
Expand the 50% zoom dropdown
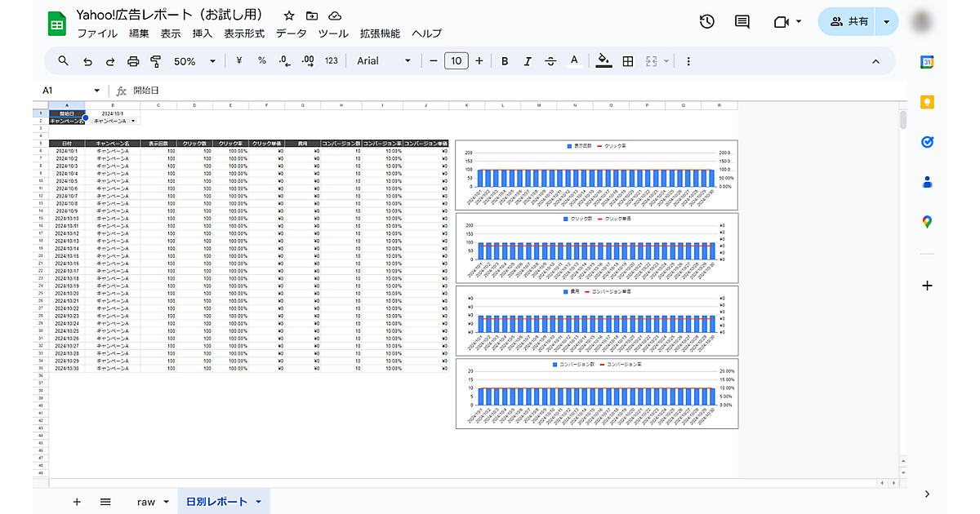point(195,61)
